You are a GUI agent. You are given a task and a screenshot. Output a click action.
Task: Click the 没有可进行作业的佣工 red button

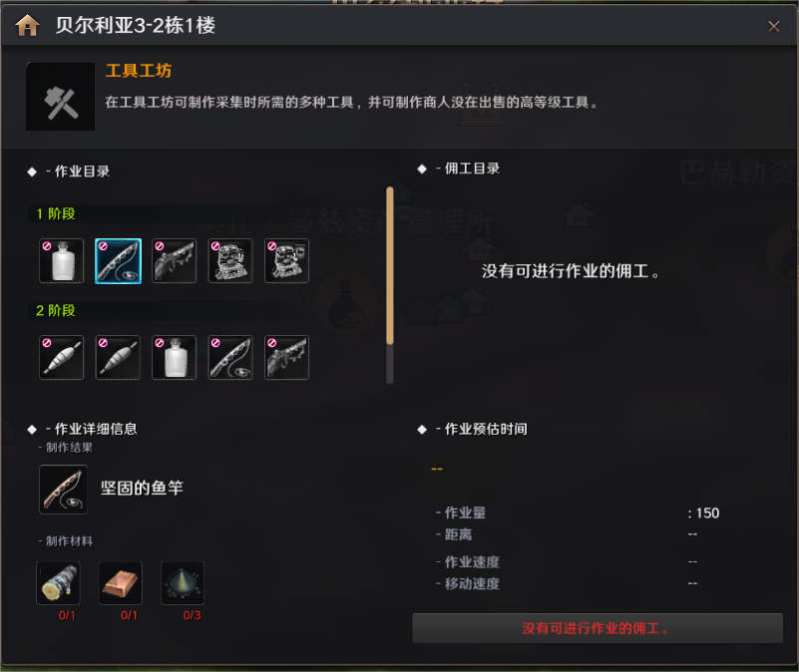pos(598,628)
